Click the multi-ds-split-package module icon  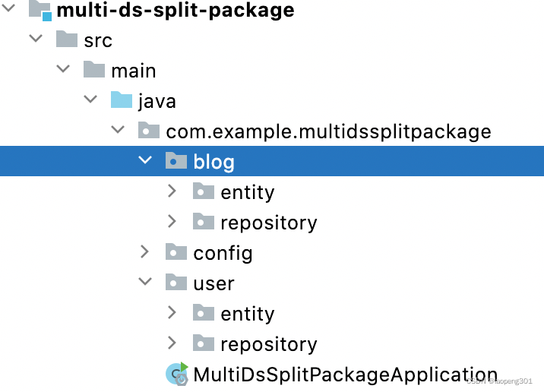[x=40, y=10]
